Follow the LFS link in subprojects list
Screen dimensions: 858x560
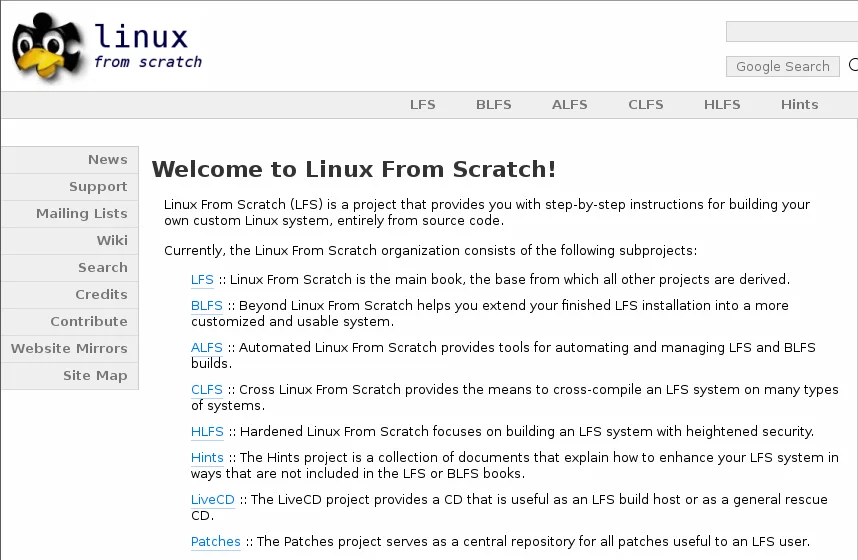click(202, 280)
